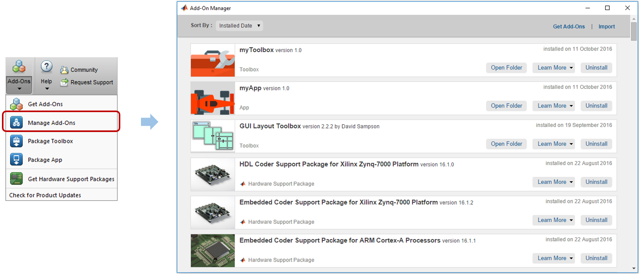Click the Help question mark icon
644x276 pixels.
pyautogui.click(x=46, y=67)
